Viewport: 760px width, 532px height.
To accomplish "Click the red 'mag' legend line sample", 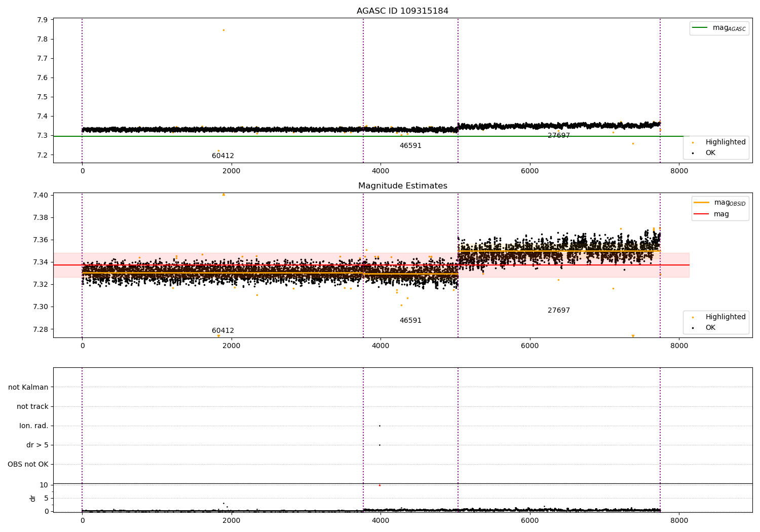I will tap(702, 214).
